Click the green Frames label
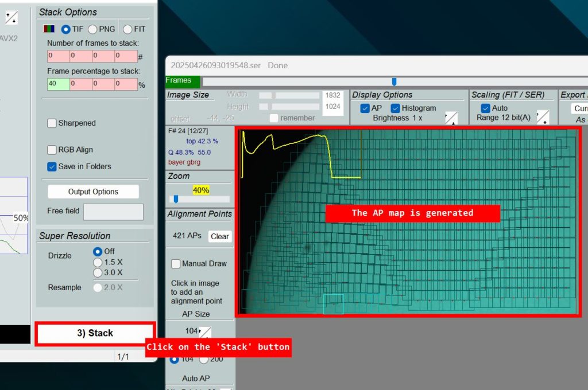 183,80
